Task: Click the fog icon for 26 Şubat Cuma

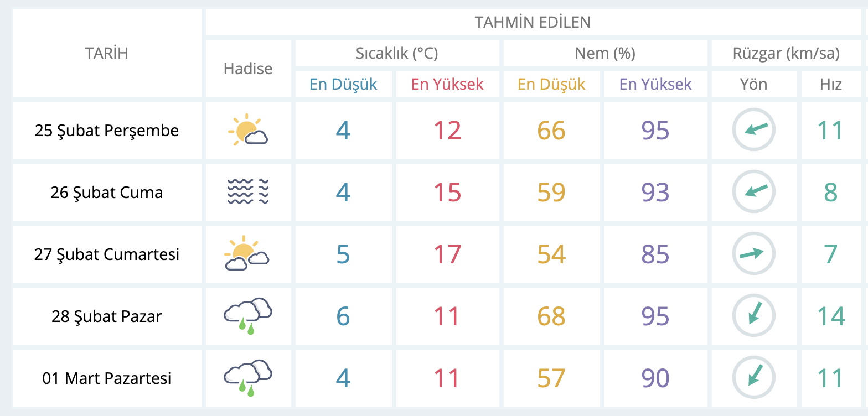Action: [x=248, y=192]
